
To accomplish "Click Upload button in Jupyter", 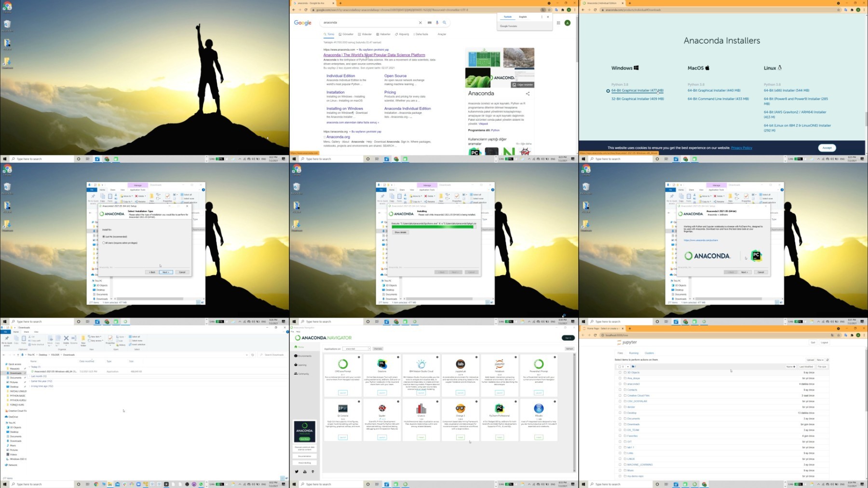I will click(x=811, y=360).
